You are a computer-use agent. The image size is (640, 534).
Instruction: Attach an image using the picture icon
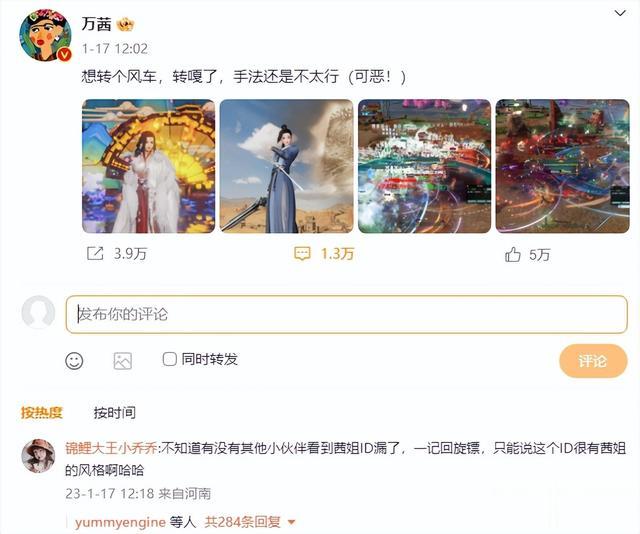pos(122,361)
